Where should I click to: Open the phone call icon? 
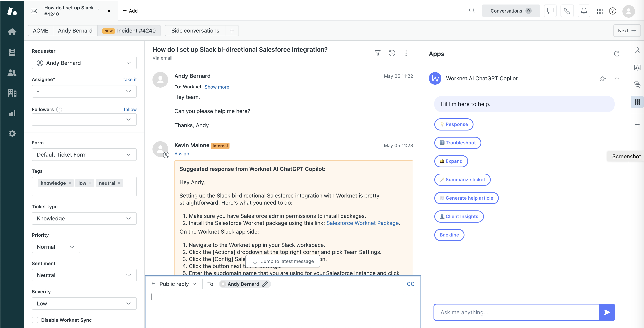click(x=567, y=11)
